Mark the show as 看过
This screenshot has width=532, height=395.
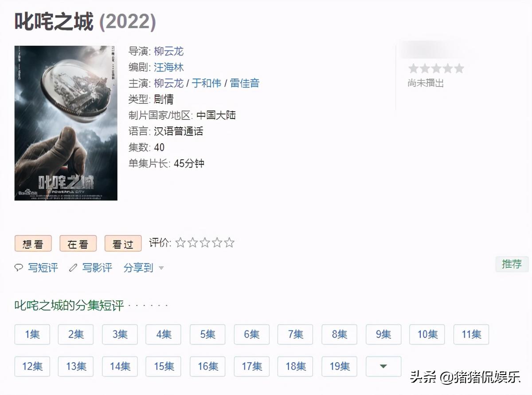pyautogui.click(x=123, y=244)
